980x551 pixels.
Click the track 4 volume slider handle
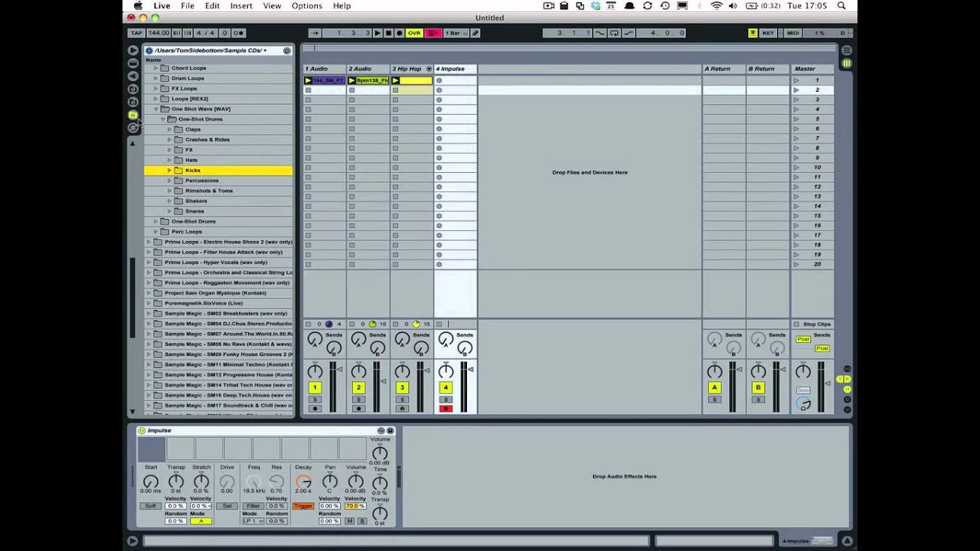472,370
